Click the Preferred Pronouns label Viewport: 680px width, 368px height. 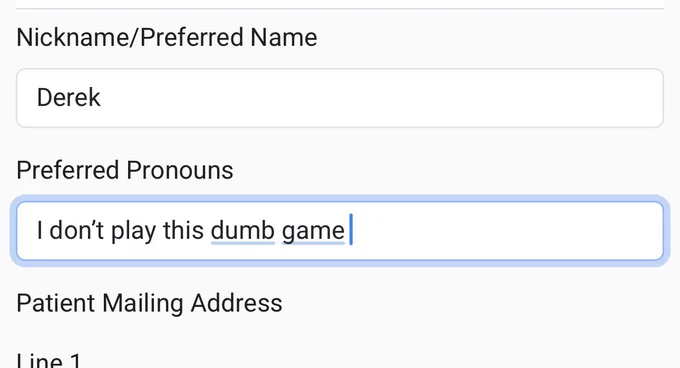pyautogui.click(x=125, y=170)
